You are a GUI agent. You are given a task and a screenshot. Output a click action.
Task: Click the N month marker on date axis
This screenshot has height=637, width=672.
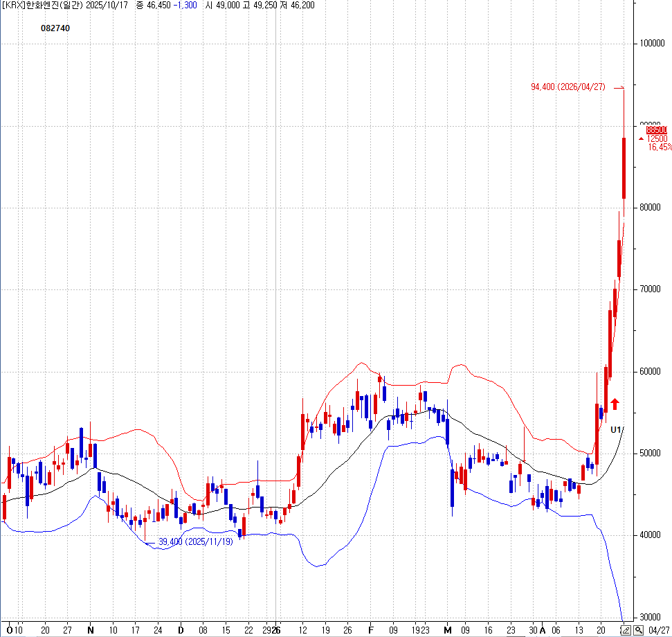tap(91, 630)
